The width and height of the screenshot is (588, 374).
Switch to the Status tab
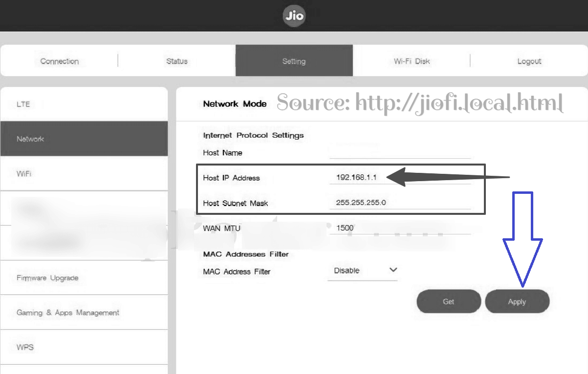176,62
